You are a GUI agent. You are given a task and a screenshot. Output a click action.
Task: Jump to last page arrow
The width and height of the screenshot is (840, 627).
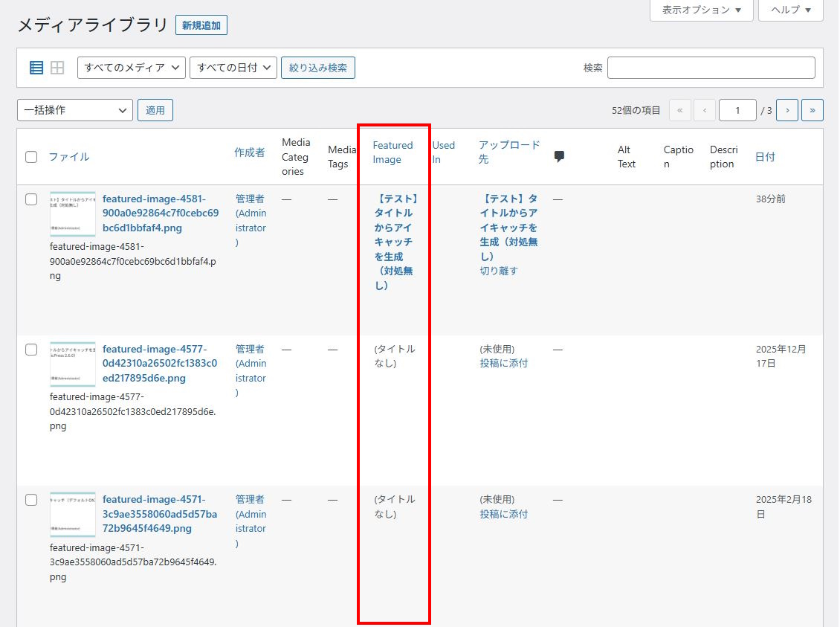pyautogui.click(x=812, y=110)
